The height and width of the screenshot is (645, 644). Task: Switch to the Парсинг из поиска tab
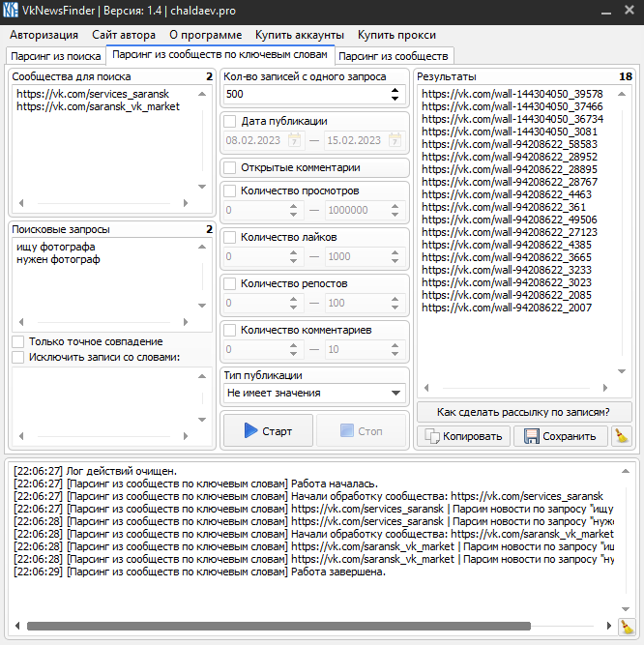54,56
